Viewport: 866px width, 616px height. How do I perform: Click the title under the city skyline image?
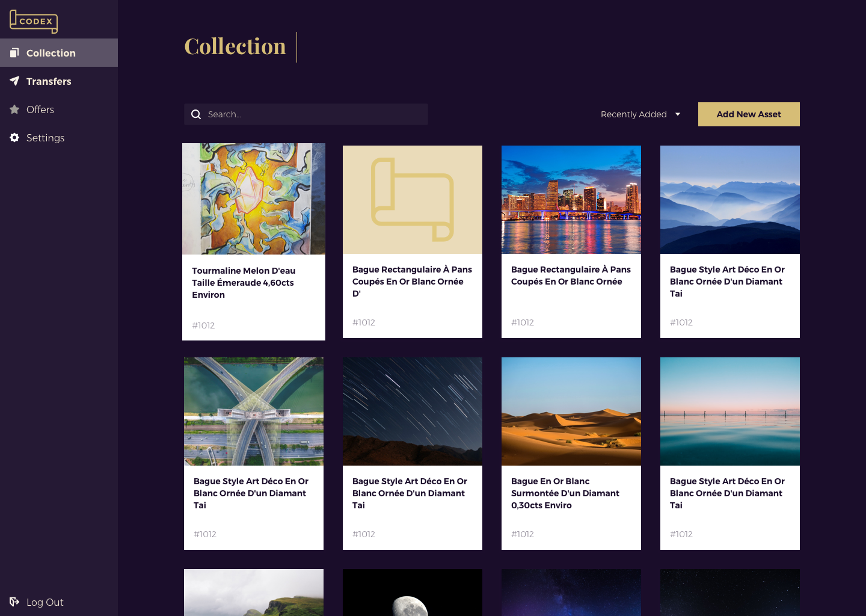(571, 276)
